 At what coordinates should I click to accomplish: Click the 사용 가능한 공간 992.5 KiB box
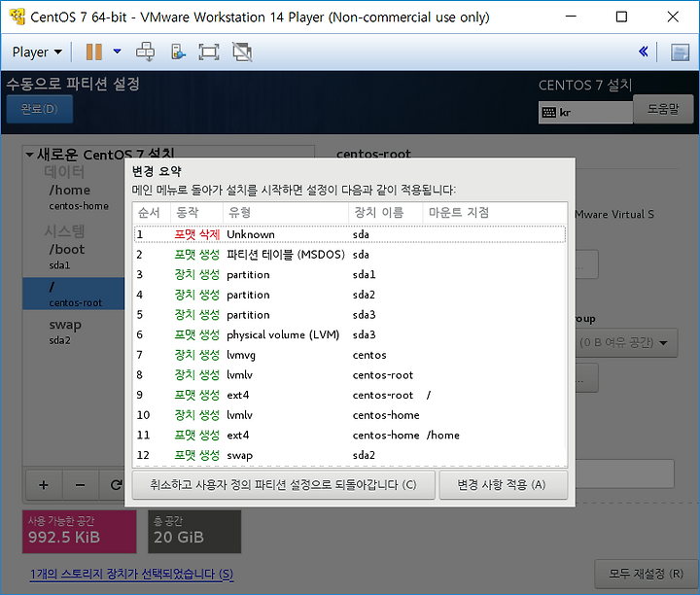(x=80, y=532)
